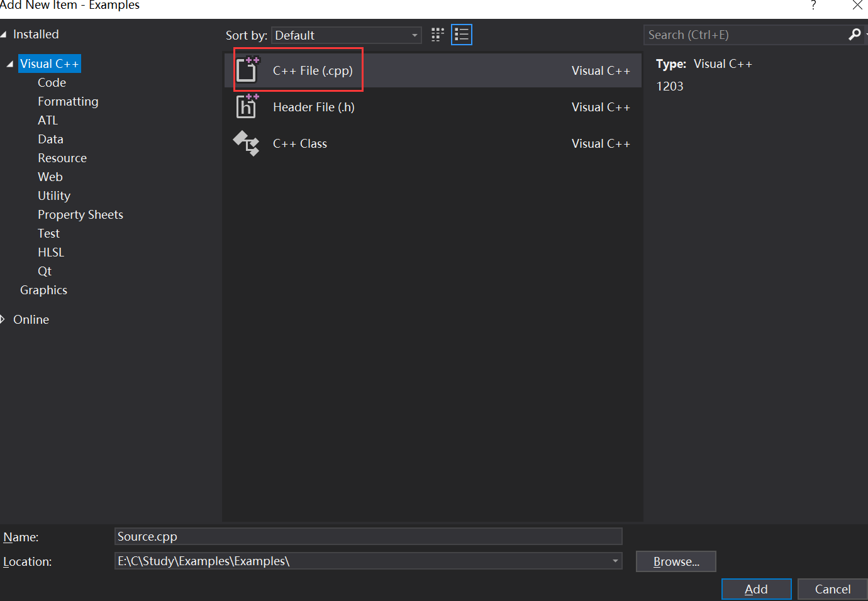This screenshot has height=601, width=868.
Task: Click the Cancel button
Action: 832,589
